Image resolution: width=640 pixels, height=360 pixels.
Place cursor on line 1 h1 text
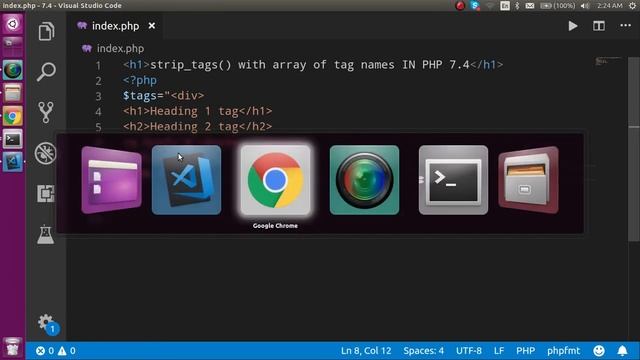[x=313, y=64]
